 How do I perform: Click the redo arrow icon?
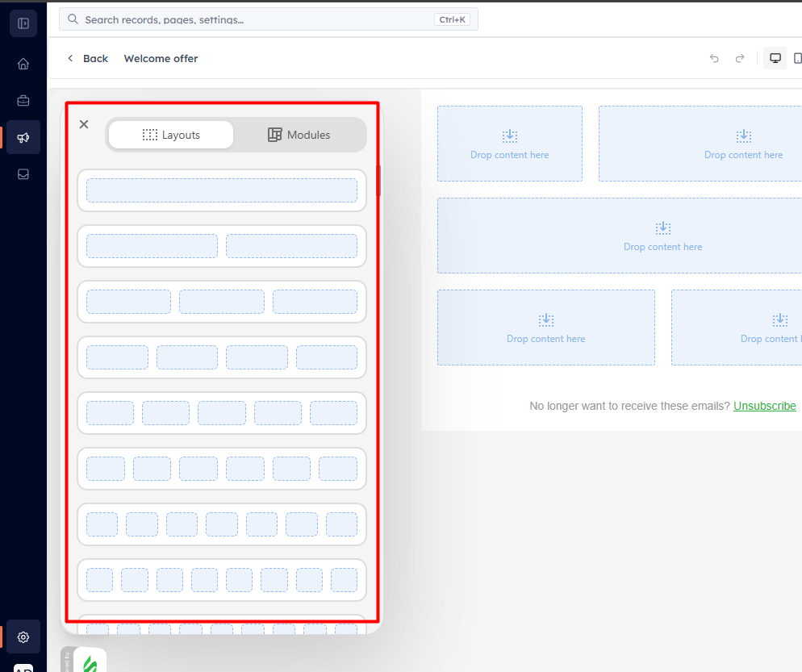coord(740,58)
